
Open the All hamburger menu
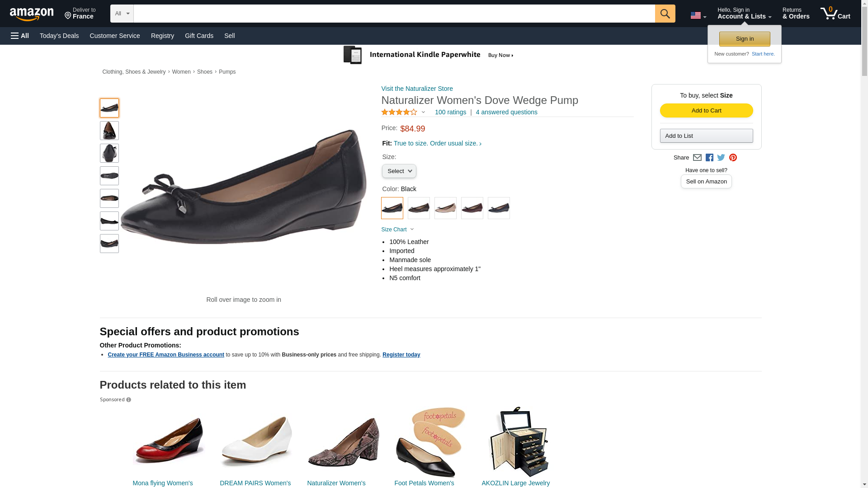(20, 36)
